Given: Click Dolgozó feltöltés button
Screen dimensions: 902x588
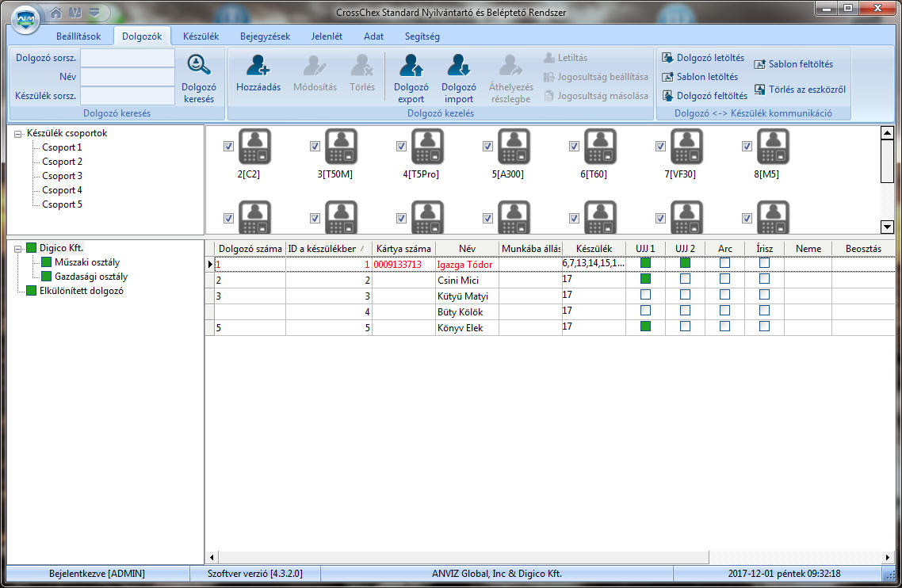Looking at the screenshot, I should tap(704, 96).
